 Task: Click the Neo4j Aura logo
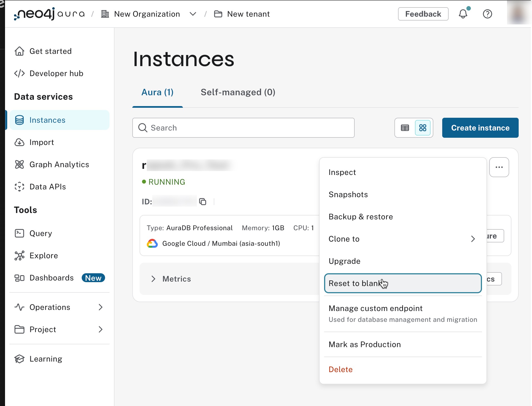(49, 14)
